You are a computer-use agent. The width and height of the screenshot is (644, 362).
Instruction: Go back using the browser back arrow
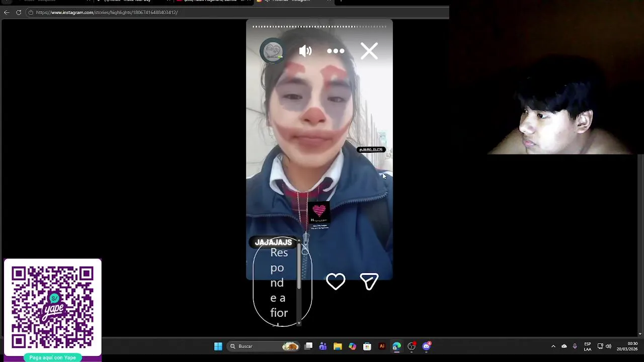point(7,12)
